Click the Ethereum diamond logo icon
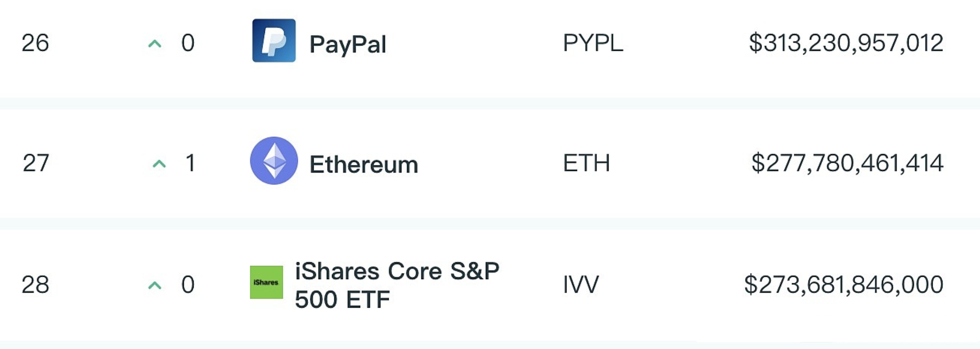Screen dimensions: 980x349 pos(274,160)
